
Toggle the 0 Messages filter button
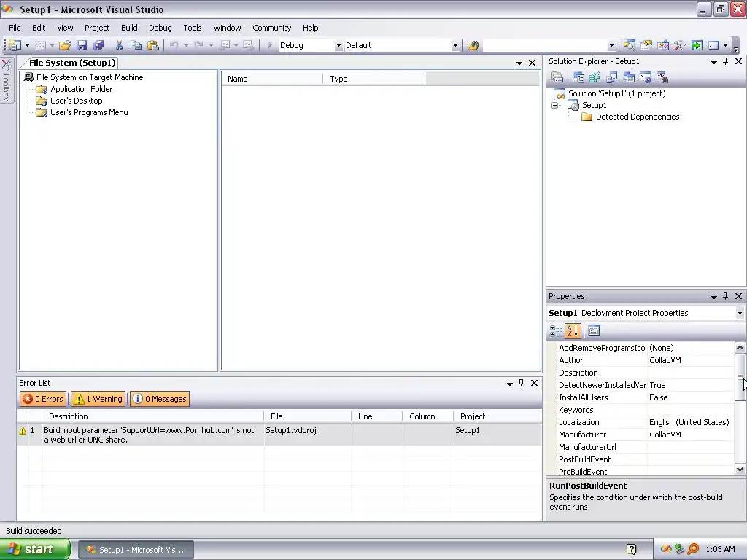tap(160, 399)
